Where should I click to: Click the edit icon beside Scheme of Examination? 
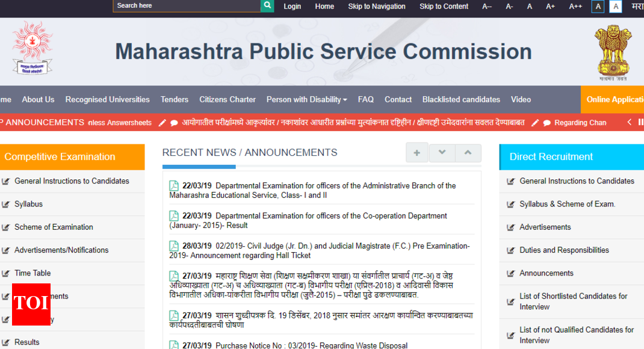(x=6, y=227)
